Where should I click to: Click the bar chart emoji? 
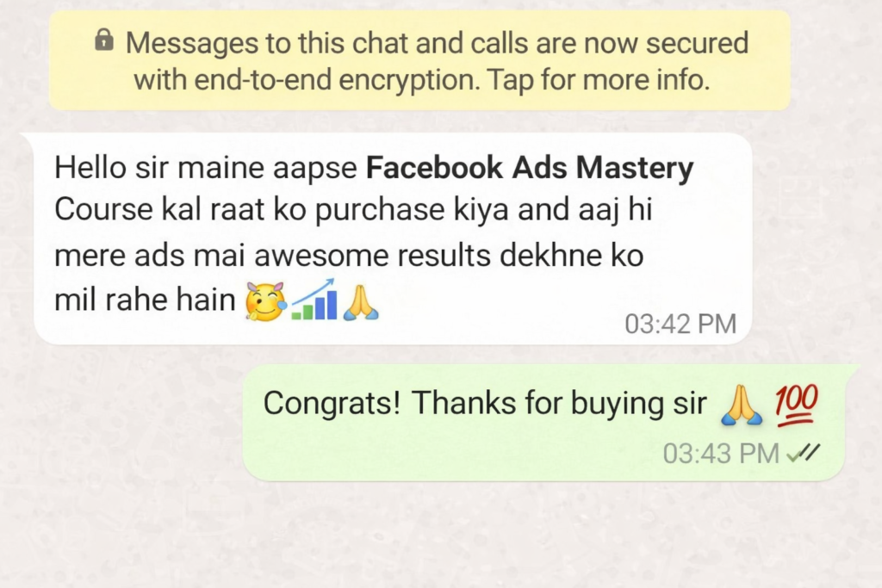pyautogui.click(x=314, y=300)
